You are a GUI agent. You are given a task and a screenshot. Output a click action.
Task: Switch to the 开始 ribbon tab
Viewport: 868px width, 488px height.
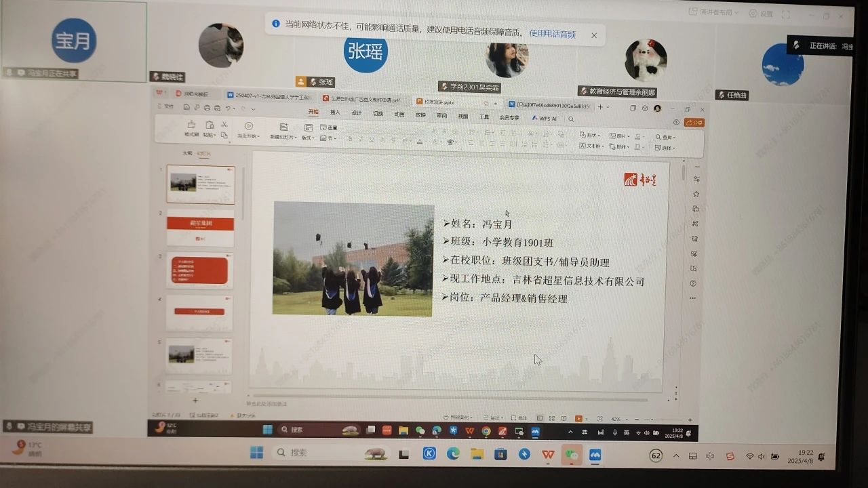[313, 113]
